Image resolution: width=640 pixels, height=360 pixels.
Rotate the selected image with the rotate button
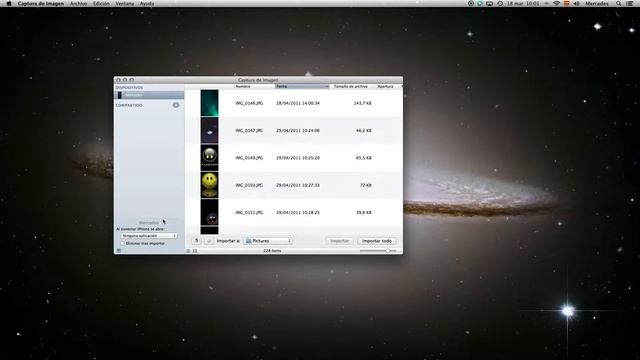pyautogui.click(x=196, y=241)
